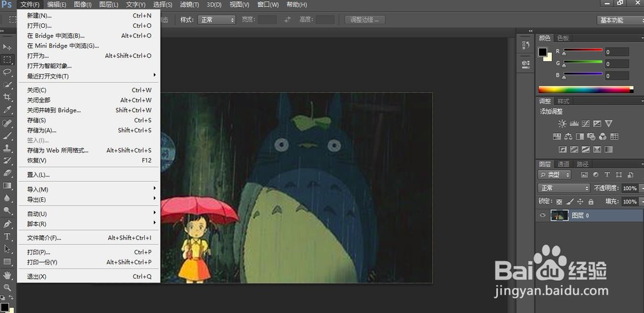Add a Levels adjustment
Image resolution: width=644 pixels, height=313 pixels.
coord(574,123)
